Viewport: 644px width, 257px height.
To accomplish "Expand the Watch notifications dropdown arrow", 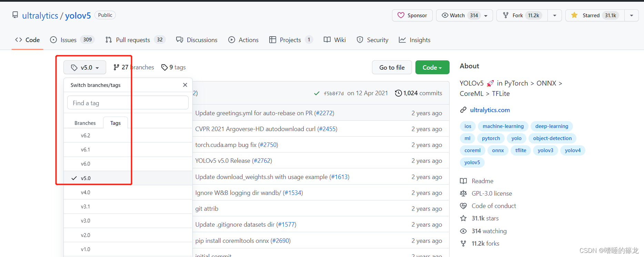I will pos(486,16).
